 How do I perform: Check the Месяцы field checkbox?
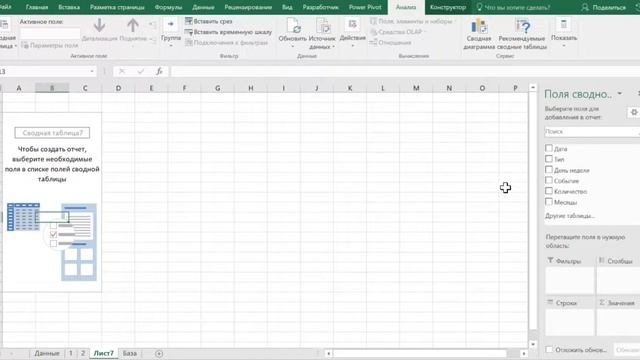pyautogui.click(x=549, y=202)
